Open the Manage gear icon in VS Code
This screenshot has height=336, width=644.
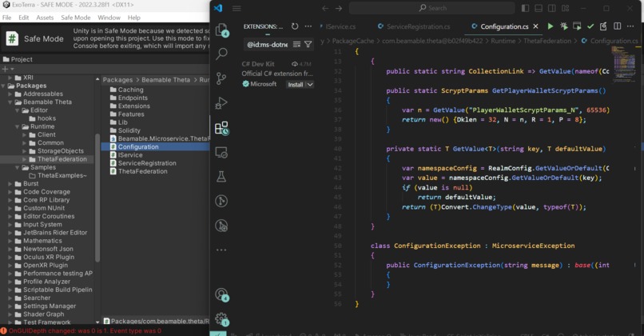222,319
